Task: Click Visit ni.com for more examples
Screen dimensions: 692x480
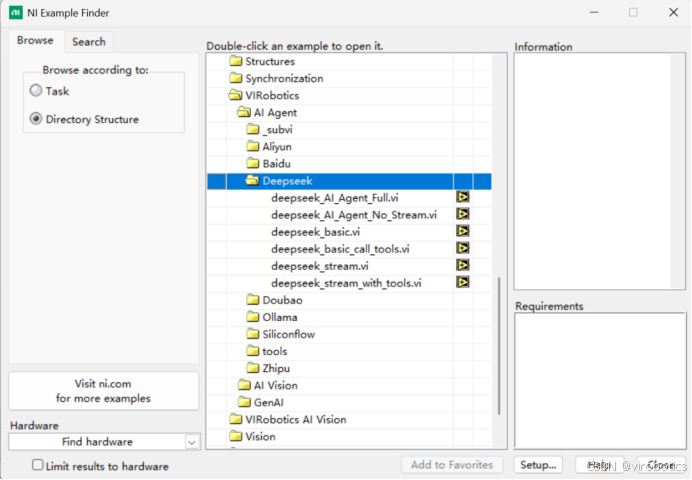Action: (103, 391)
